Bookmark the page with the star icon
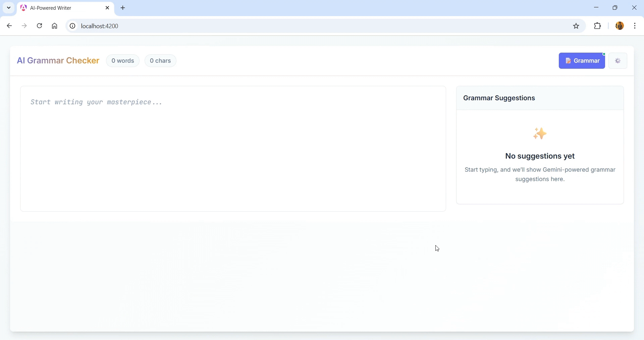The width and height of the screenshot is (644, 340). tap(576, 26)
